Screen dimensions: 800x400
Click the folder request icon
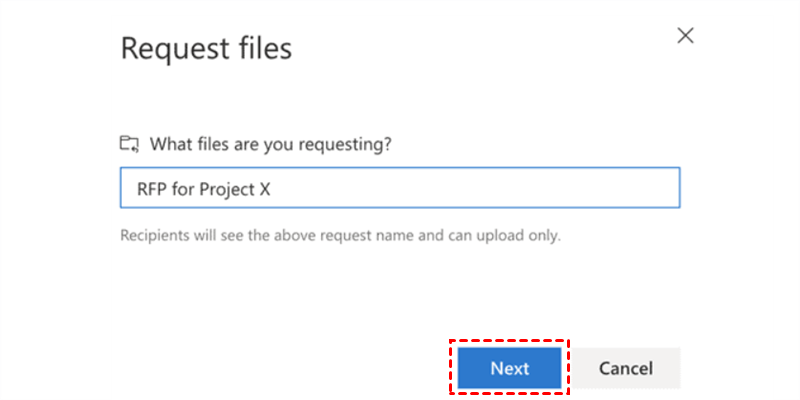pyautogui.click(x=128, y=144)
